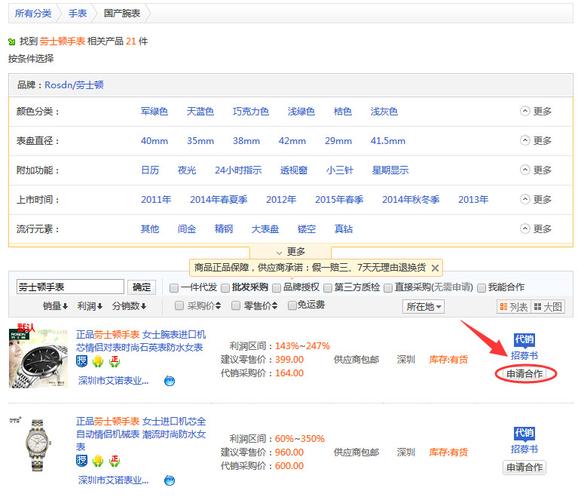Expand 更多 for 表盘直径 row
Screen dimensions: 578x500
[x=536, y=140]
